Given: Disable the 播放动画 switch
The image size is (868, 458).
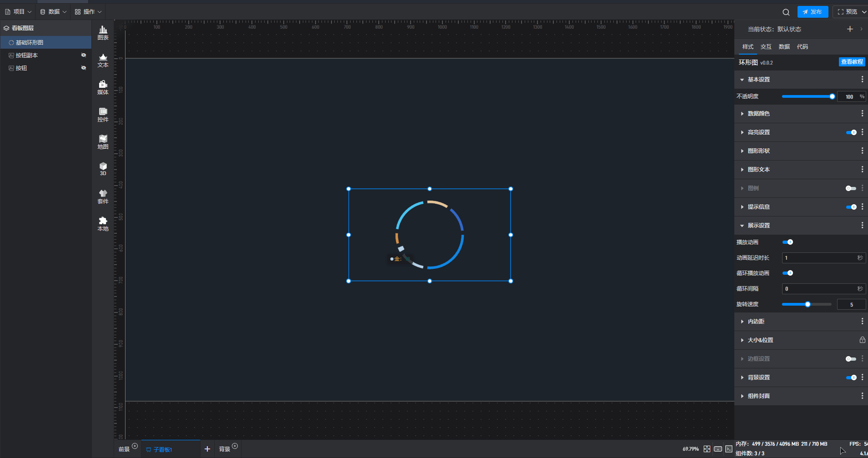Looking at the screenshot, I should pyautogui.click(x=788, y=242).
